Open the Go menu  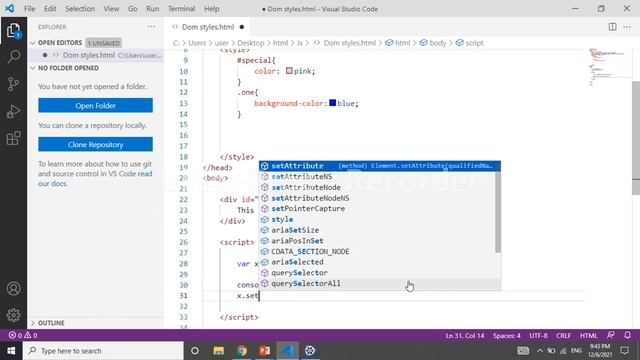tap(133, 9)
